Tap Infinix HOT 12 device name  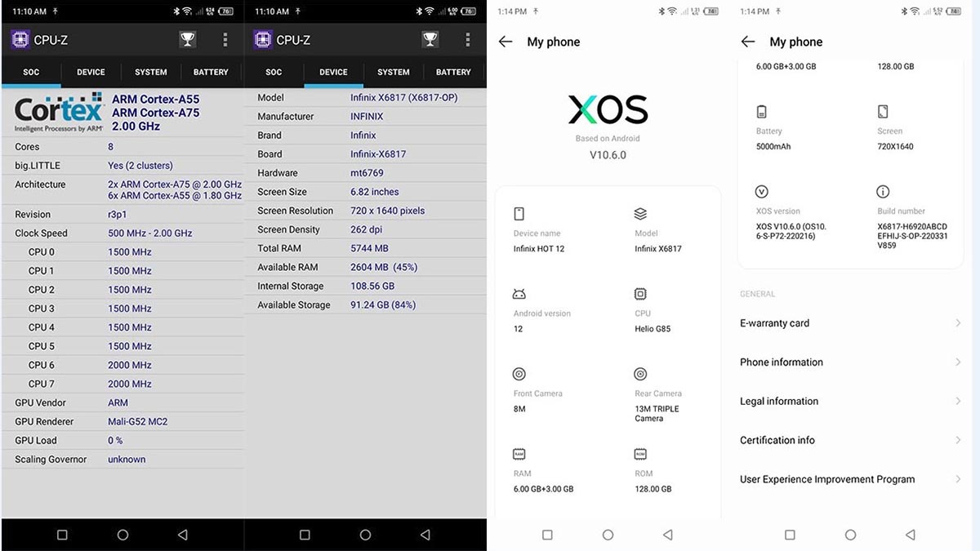coord(539,249)
